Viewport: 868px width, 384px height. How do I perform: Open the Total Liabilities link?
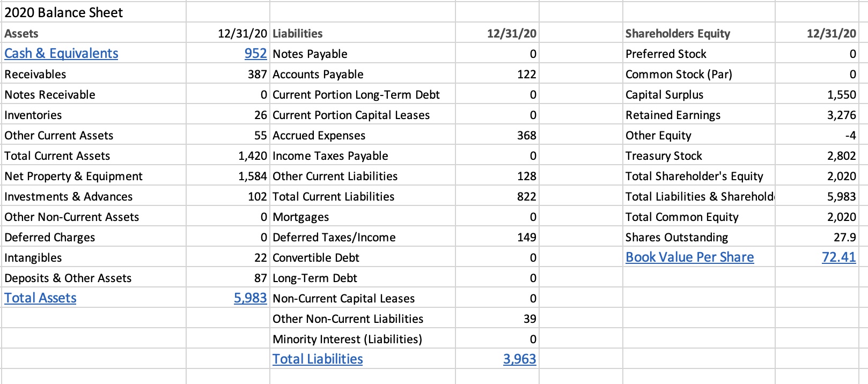point(318,359)
